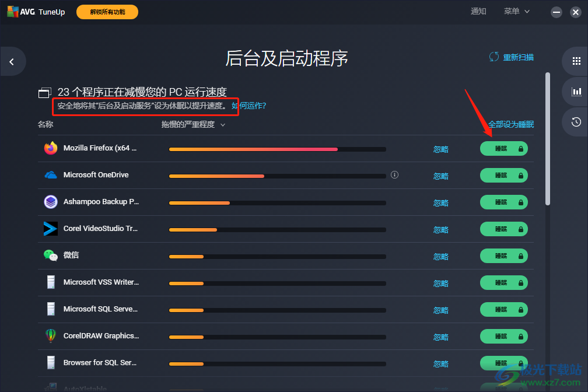Viewport: 588px width, 392px height.
Task: Click OneDrive slowdown severity bar
Action: pos(278,176)
